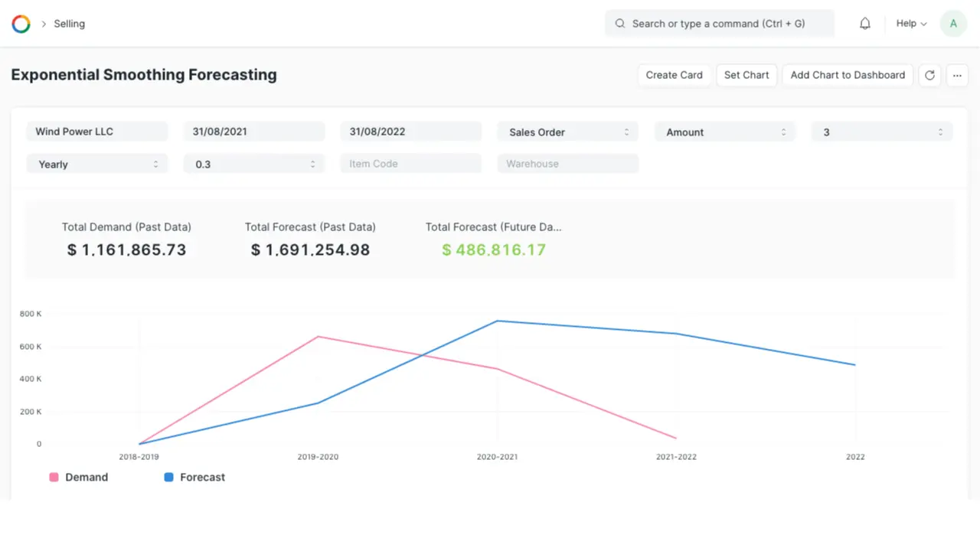This screenshot has width=980, height=551.
Task: Open the Amount field dropdown
Action: tap(724, 132)
